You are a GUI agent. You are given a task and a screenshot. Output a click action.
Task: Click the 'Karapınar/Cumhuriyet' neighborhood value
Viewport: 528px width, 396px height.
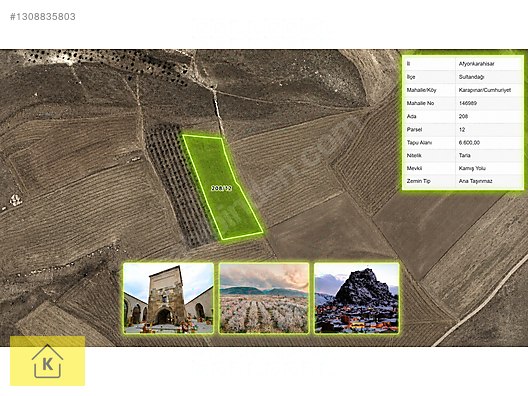coord(485,90)
